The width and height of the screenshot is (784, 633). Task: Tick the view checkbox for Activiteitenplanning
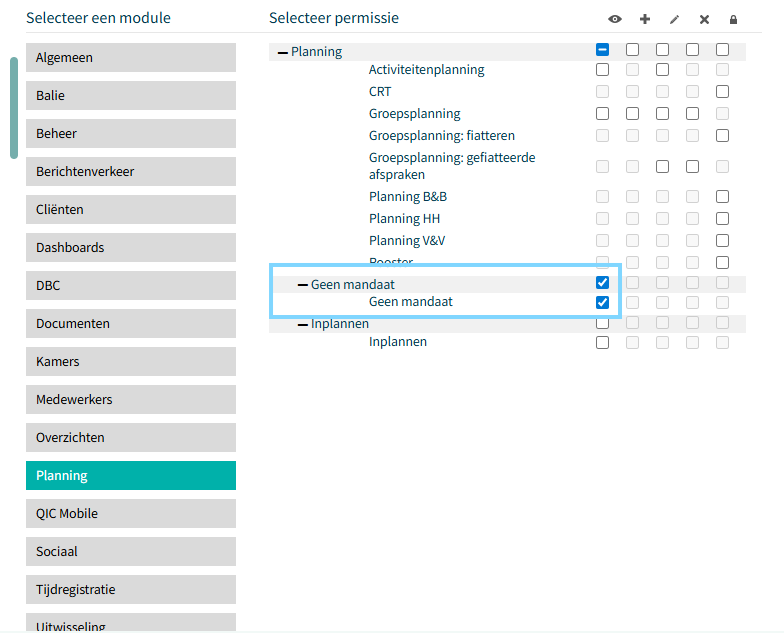coord(602,70)
